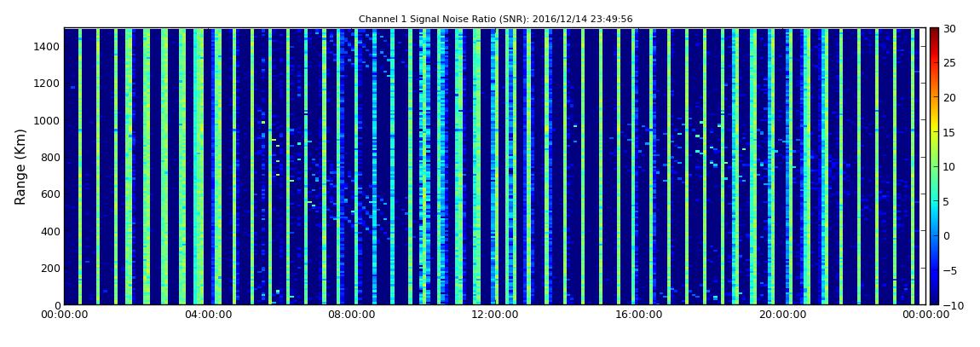Click the 200 range tick label
Image resolution: width=980 pixels, height=347 pixels.
50,269
